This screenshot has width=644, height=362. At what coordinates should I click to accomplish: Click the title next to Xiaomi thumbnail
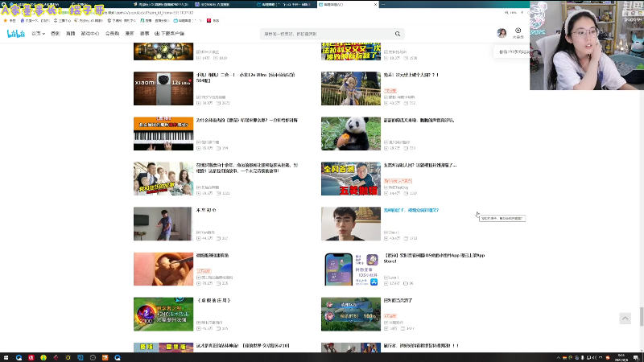click(246, 77)
